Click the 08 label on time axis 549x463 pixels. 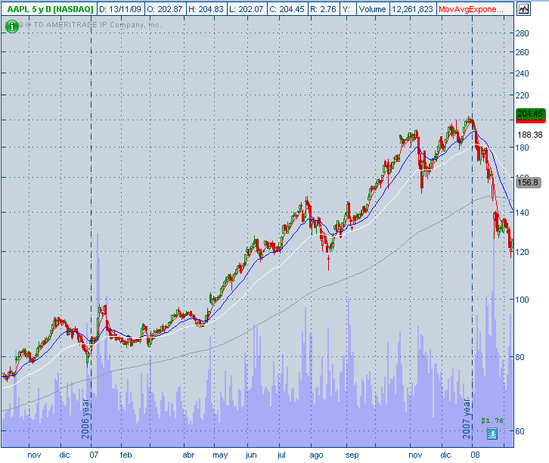tap(475, 455)
